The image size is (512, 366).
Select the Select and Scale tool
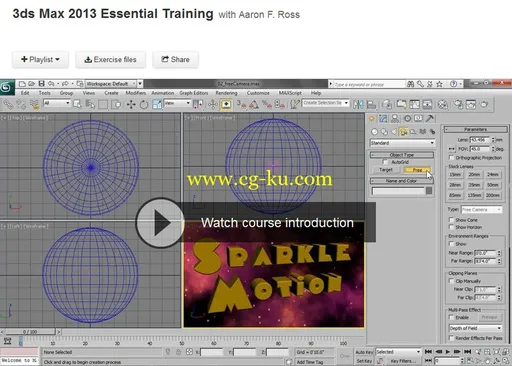[x=157, y=105]
